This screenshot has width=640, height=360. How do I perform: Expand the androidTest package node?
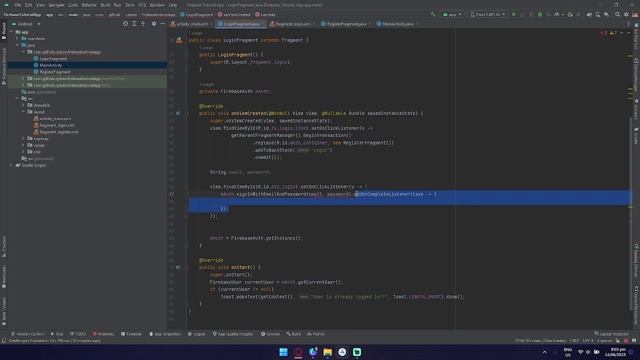click(23, 78)
